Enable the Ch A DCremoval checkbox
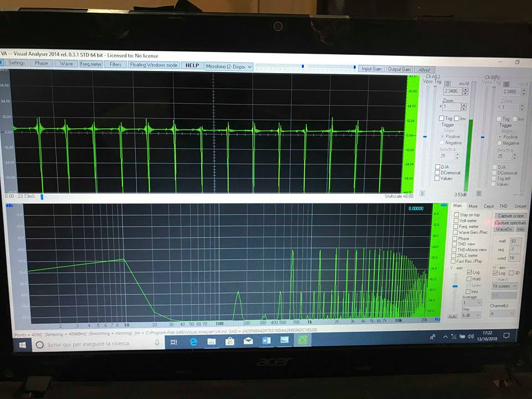The height and width of the screenshot is (399, 532). [437, 172]
